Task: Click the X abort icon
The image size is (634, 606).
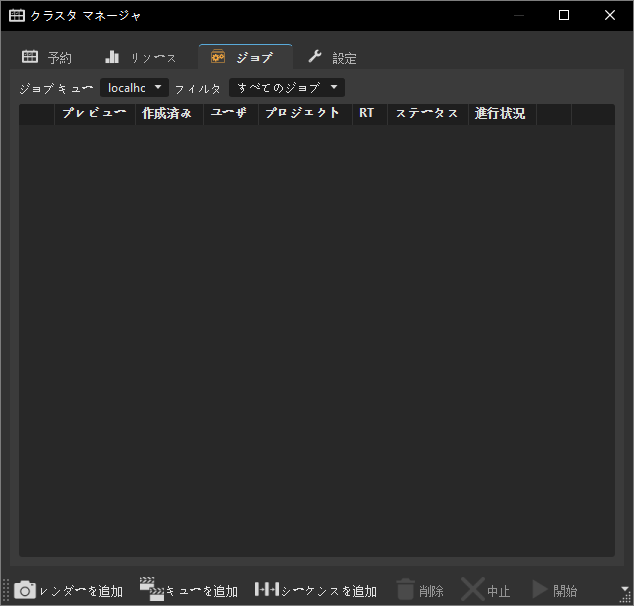Action: [x=473, y=589]
